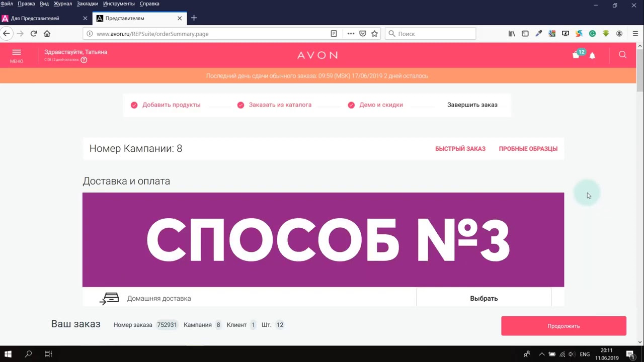Screen dimensions: 644x362
Task: Click help question mark under greeting
Action: tap(84, 60)
